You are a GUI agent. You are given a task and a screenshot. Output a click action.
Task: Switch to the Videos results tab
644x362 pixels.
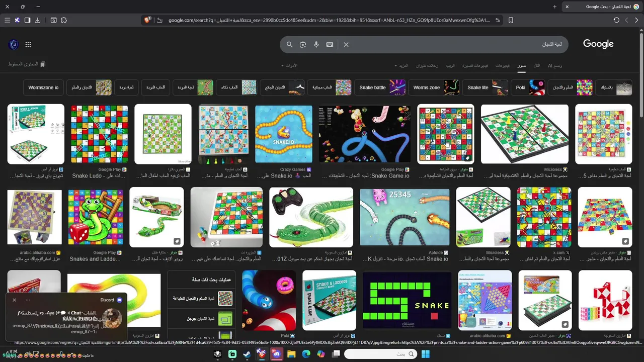pos(502,65)
